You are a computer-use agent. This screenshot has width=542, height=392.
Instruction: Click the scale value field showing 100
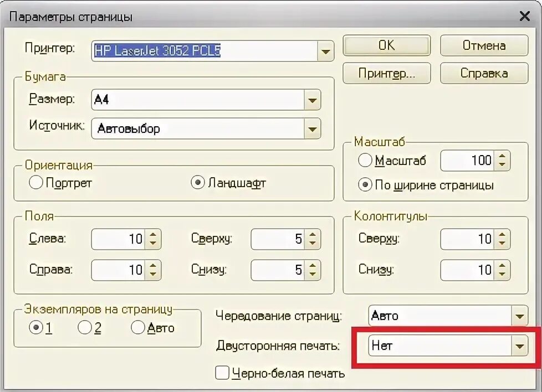coord(467,161)
